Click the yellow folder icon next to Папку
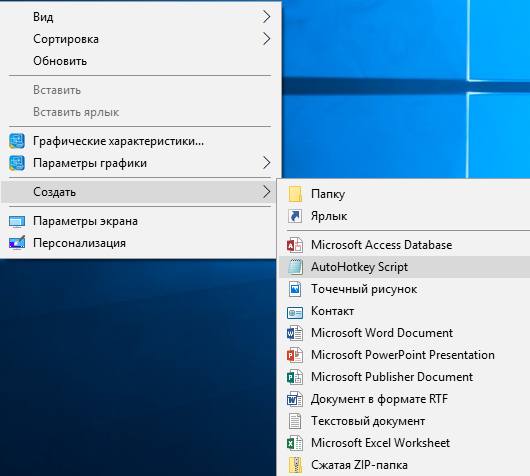This screenshot has height=476, width=530. coord(295,194)
